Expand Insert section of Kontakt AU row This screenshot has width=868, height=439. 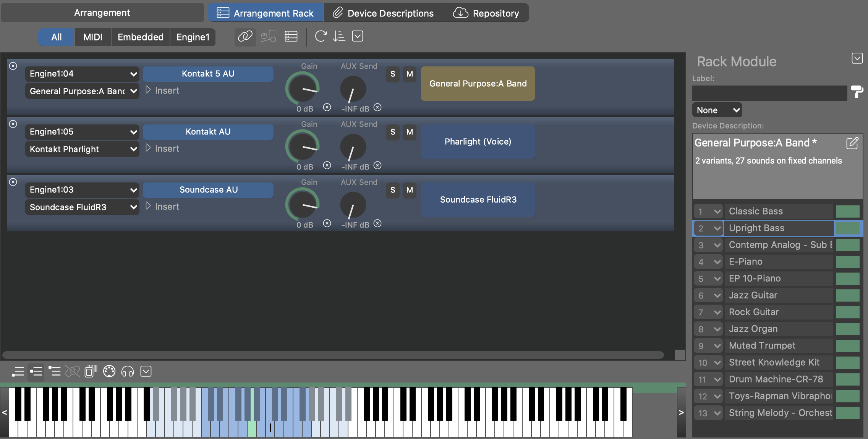coord(148,148)
